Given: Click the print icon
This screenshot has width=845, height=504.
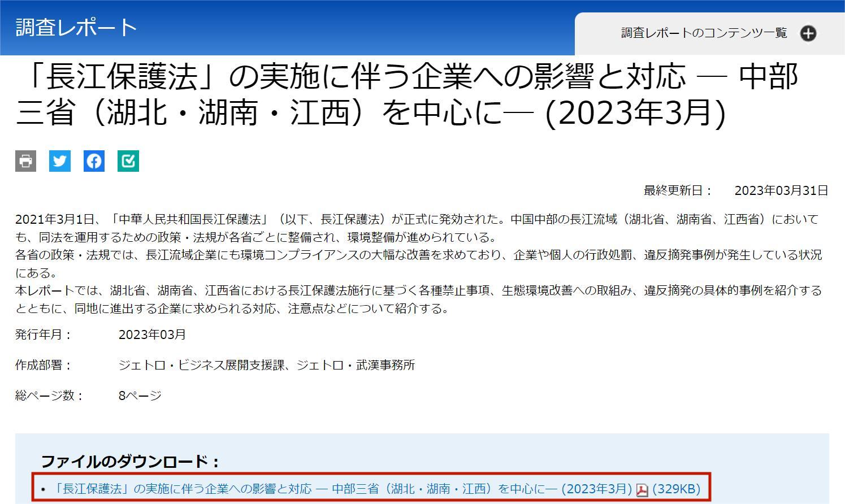Looking at the screenshot, I should (25, 161).
